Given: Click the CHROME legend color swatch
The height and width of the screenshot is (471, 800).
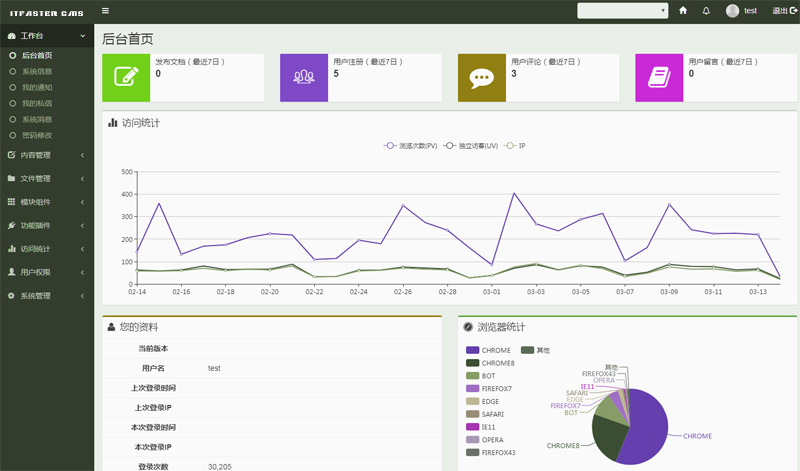Looking at the screenshot, I should [472, 350].
